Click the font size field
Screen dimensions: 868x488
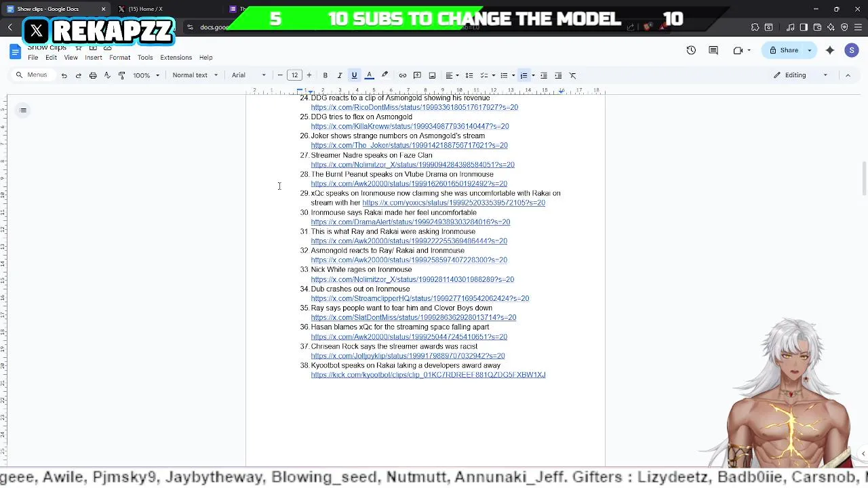(x=294, y=75)
